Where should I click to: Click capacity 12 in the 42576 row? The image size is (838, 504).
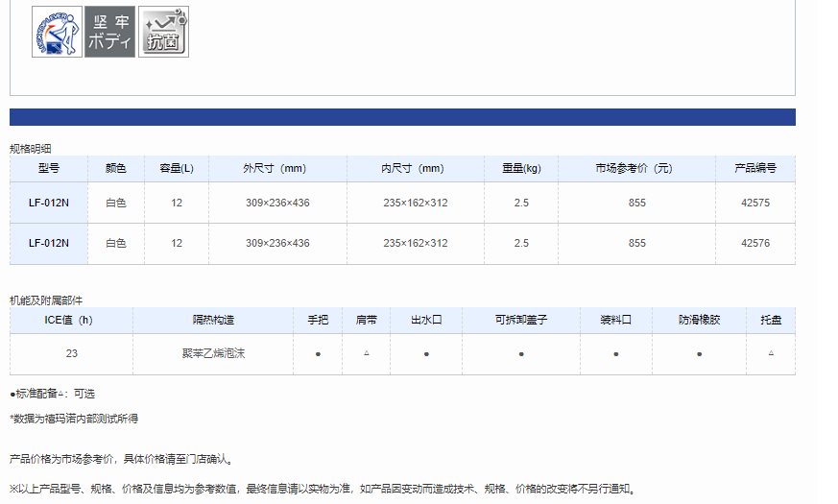[x=177, y=243]
